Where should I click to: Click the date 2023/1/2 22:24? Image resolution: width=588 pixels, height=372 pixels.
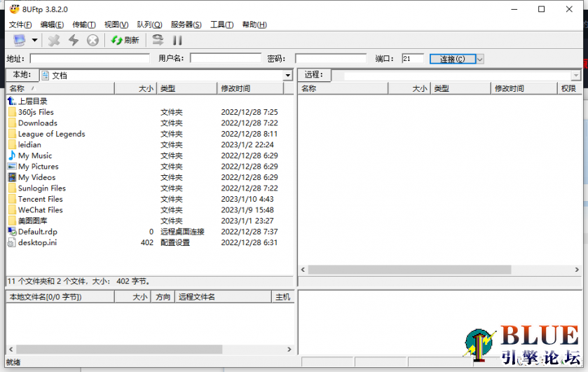[x=247, y=145]
